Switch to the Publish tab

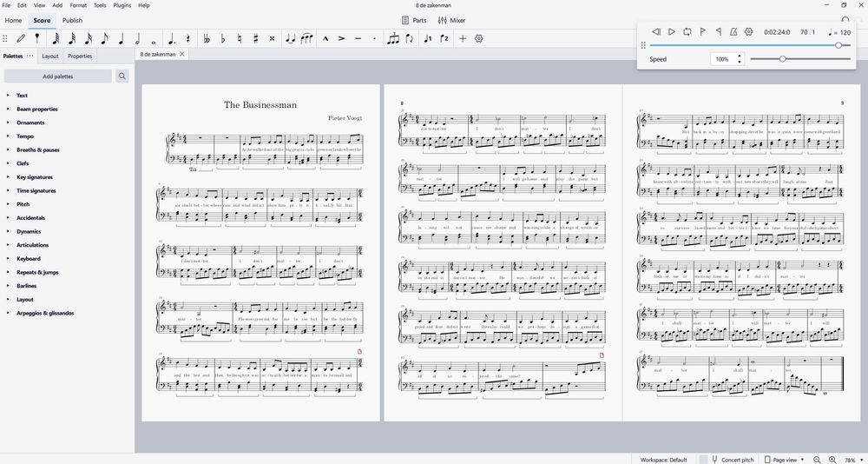(x=72, y=21)
